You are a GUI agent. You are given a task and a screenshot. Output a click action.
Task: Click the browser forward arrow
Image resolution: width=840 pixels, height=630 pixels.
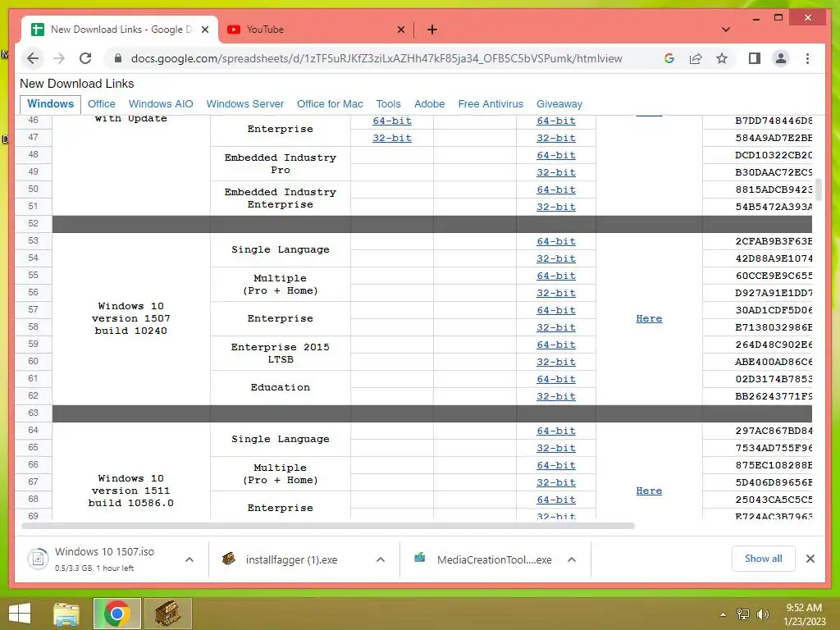click(x=59, y=58)
